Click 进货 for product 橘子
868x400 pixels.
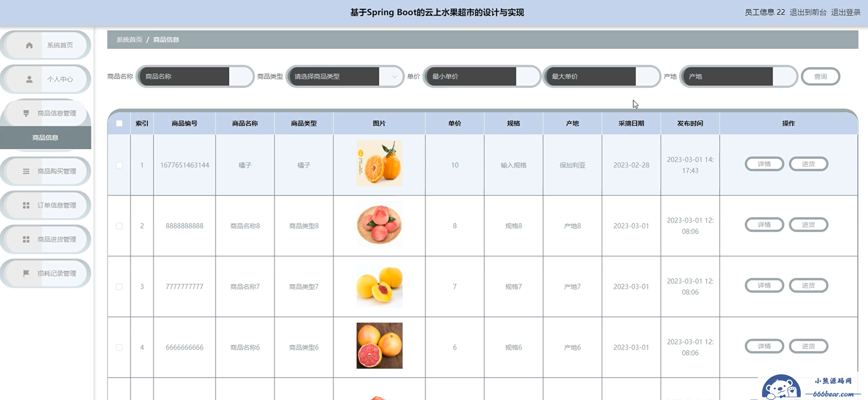(x=808, y=164)
